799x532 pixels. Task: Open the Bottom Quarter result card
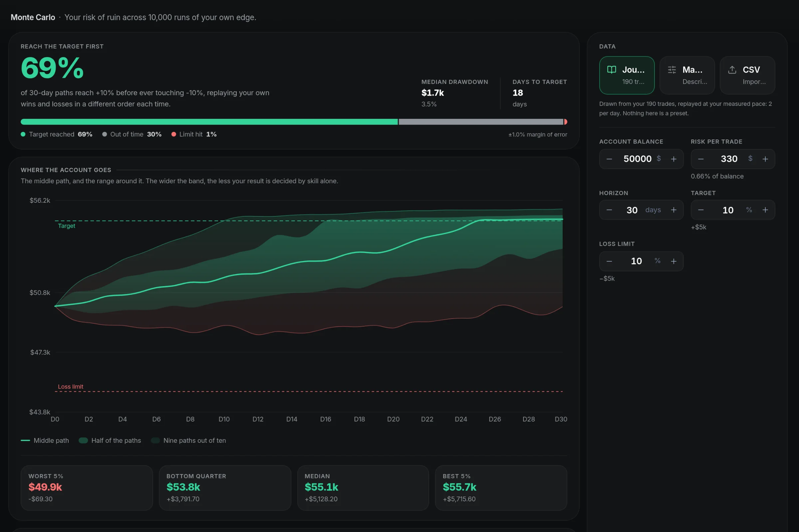[x=225, y=488]
